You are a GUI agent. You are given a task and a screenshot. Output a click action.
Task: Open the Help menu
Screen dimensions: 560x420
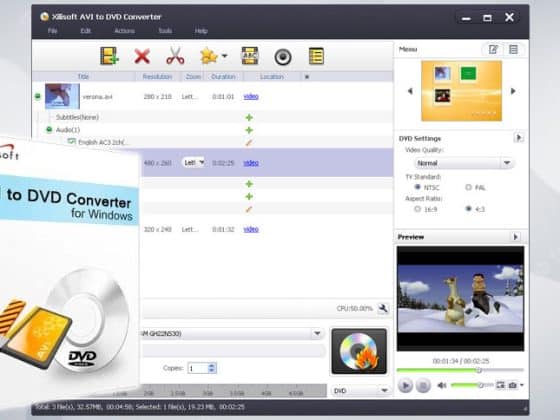(201, 31)
